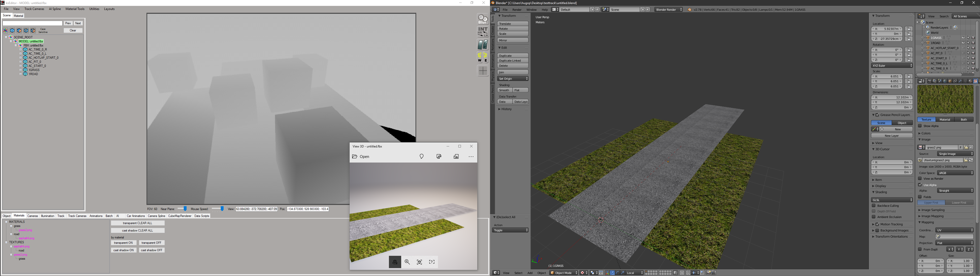Select Material context icon in Blender properties

click(970, 81)
